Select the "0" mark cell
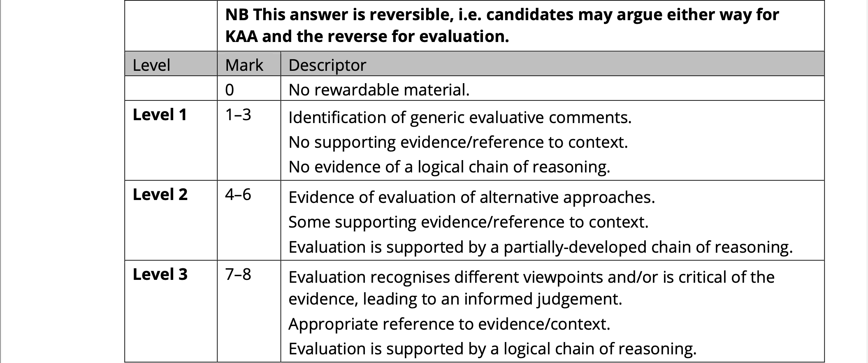Screen dimensions: 868x363 pyautogui.click(x=230, y=90)
